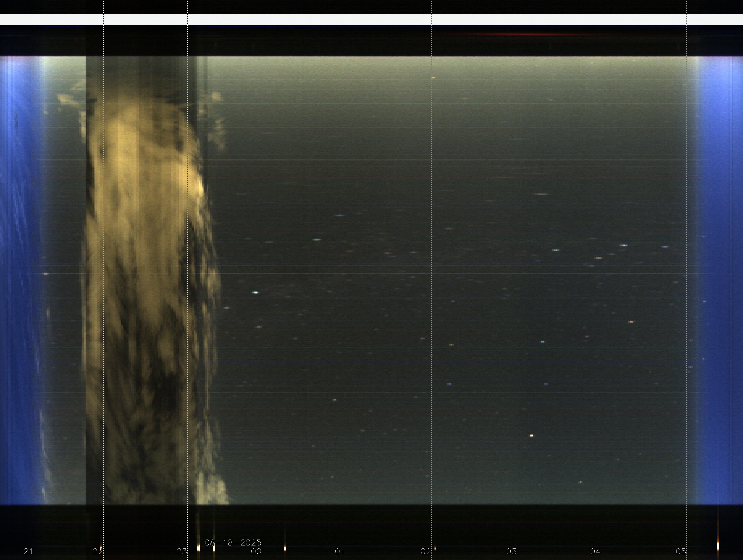The width and height of the screenshot is (743, 560).
Task: Click the 21 hour time label
Action: (28, 552)
